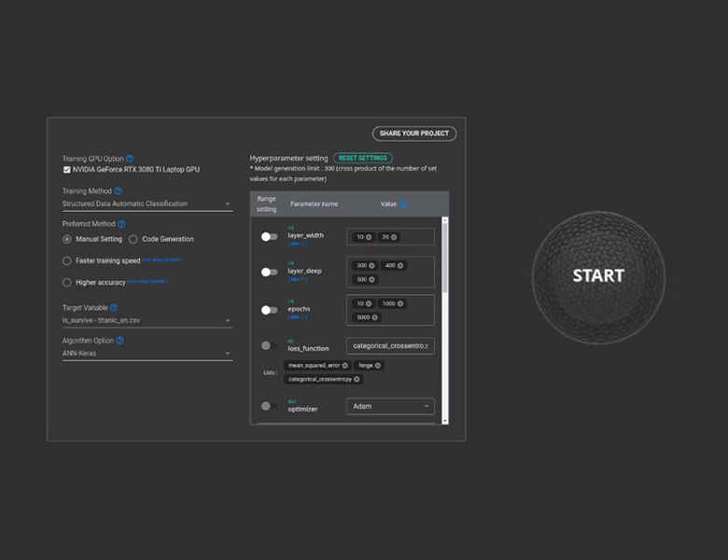Open the Training GPU Option help icon

point(130,159)
